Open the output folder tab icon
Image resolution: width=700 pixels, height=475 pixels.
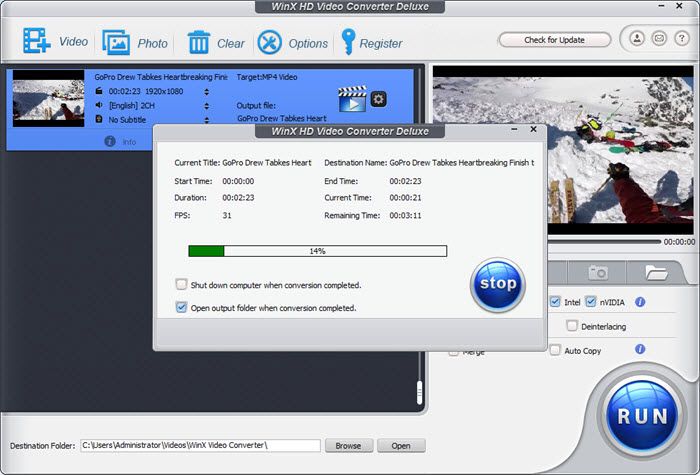tap(656, 272)
